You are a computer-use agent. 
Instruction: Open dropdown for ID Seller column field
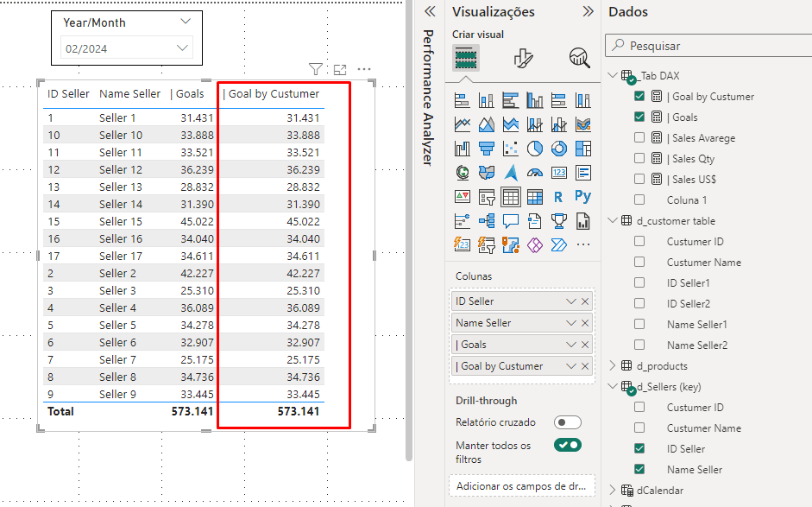point(570,301)
